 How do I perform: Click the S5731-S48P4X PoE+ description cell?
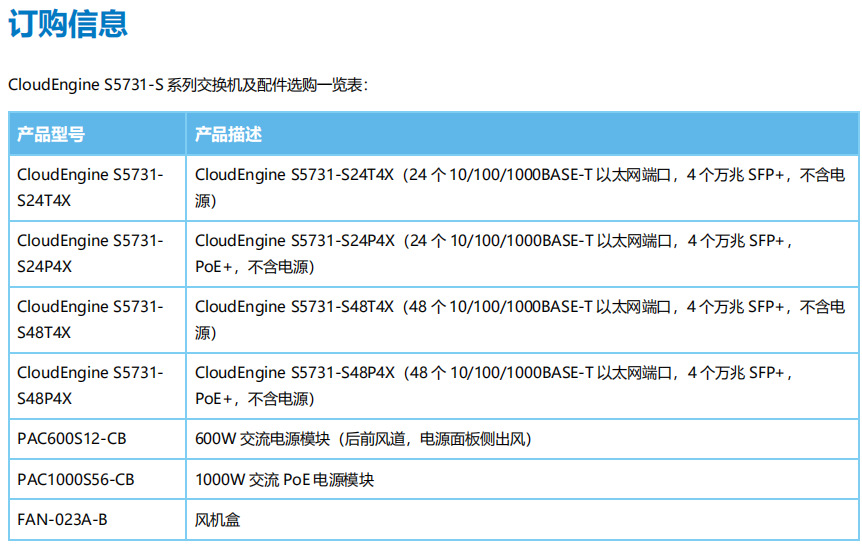522,386
